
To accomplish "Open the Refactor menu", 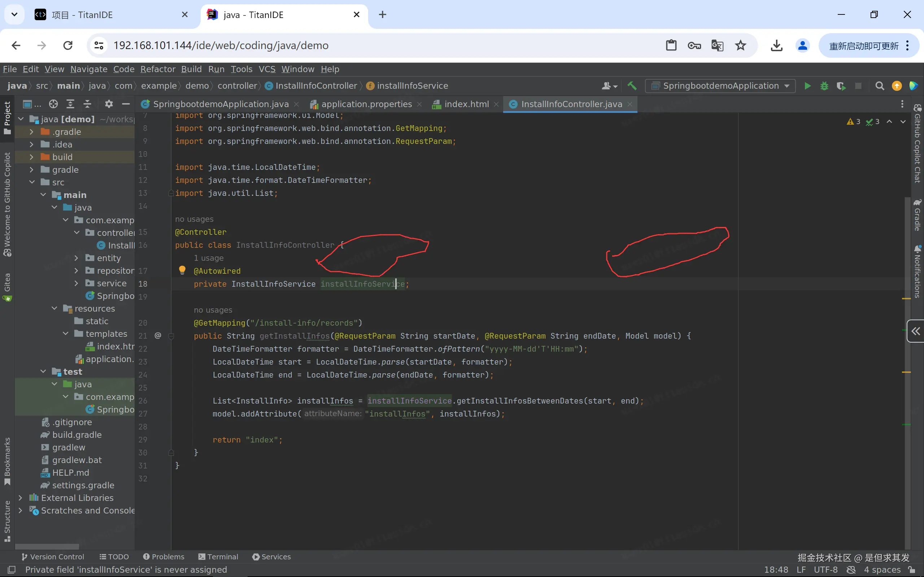I will click(x=157, y=69).
